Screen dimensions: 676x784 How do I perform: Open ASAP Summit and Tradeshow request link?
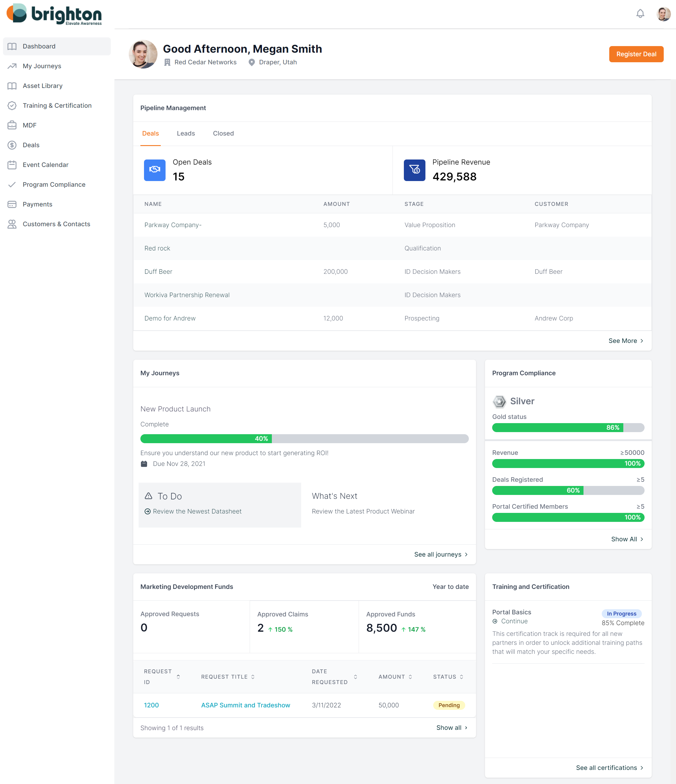click(246, 705)
